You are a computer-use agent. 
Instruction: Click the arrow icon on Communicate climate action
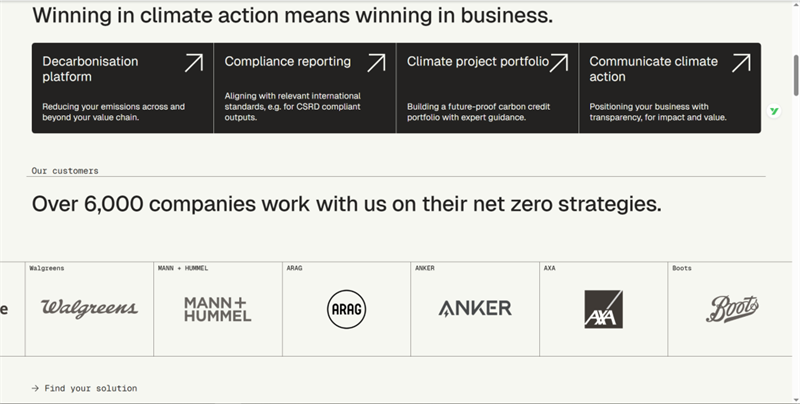tap(741, 63)
